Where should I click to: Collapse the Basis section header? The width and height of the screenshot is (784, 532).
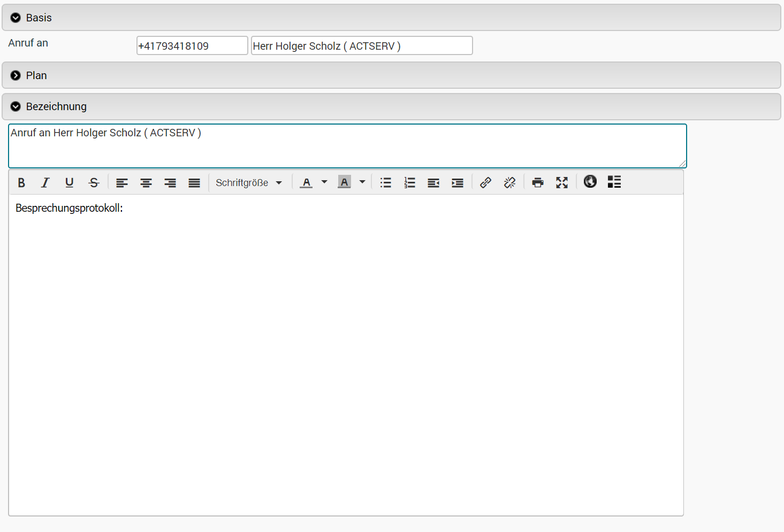(x=39, y=18)
